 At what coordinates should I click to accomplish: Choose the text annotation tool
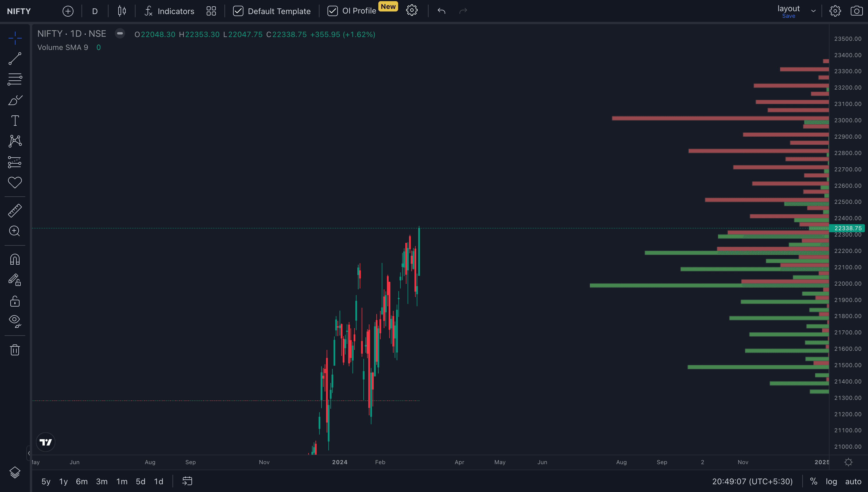(x=15, y=121)
